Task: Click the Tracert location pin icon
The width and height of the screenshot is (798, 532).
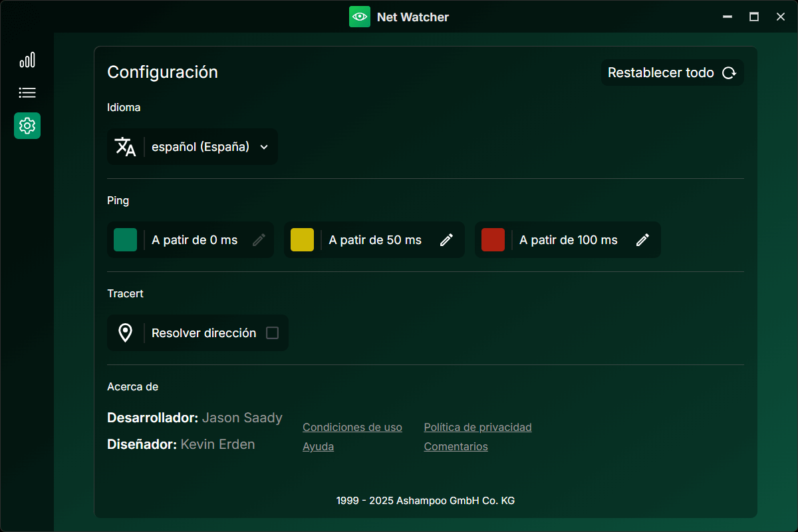Action: (x=125, y=333)
